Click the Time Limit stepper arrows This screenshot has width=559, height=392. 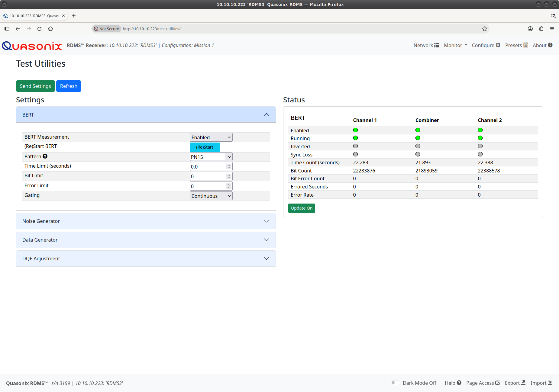(229, 166)
